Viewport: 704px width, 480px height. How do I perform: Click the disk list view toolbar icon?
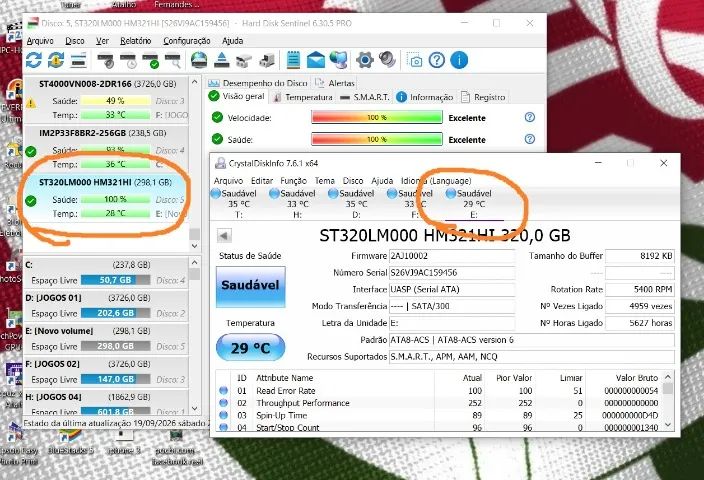tap(79, 60)
